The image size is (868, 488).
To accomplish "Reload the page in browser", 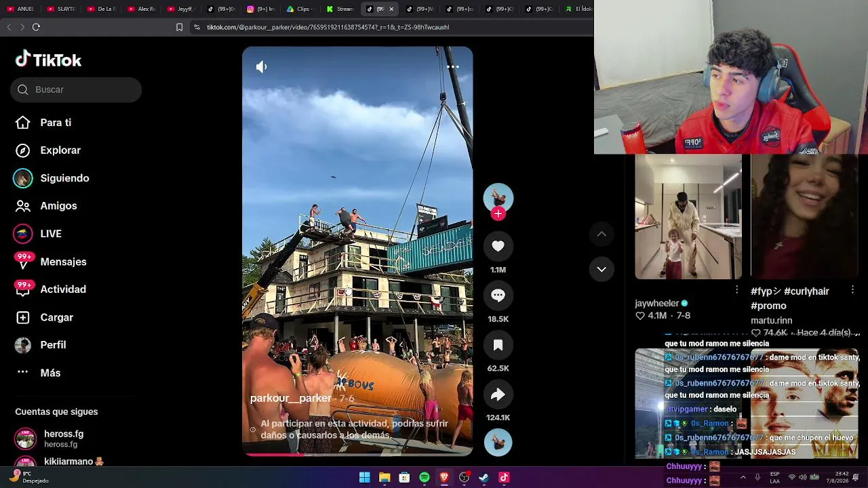I will [36, 27].
